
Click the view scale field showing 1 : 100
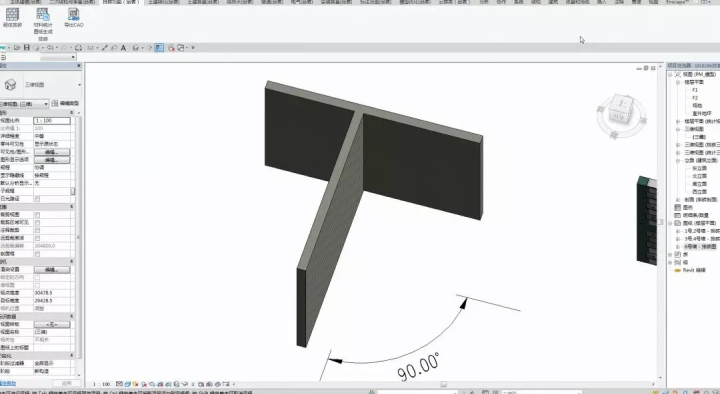52,120
